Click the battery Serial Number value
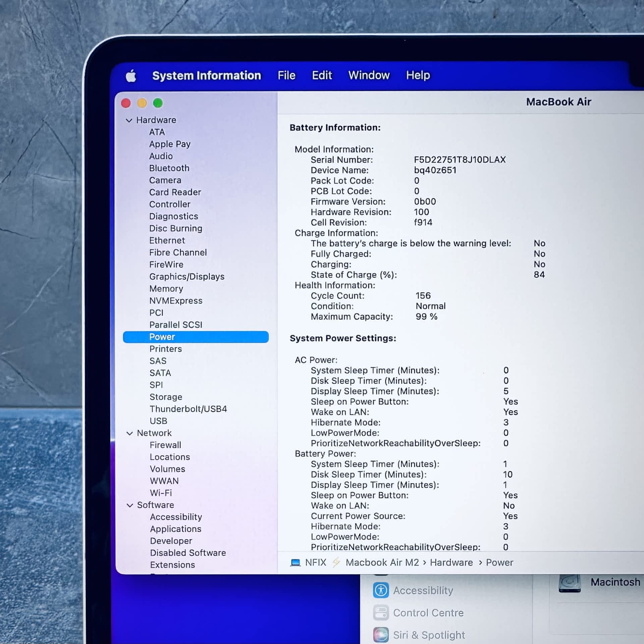644x644 pixels. click(459, 160)
